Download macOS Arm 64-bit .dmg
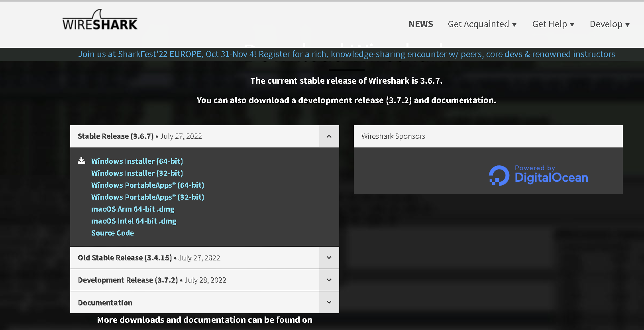 [133, 209]
